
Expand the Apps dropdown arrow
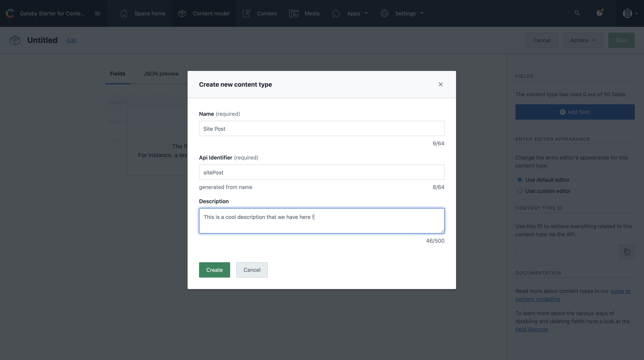tap(366, 13)
